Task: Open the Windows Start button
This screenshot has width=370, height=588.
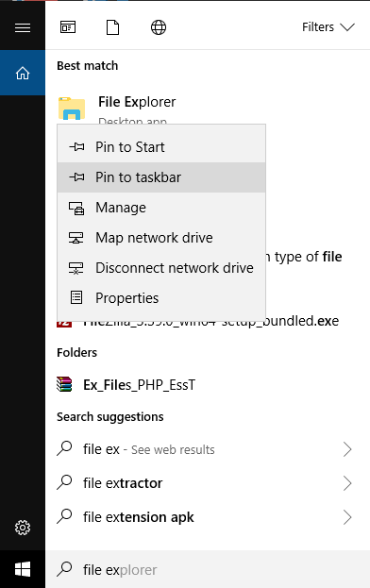Action: pyautogui.click(x=23, y=569)
